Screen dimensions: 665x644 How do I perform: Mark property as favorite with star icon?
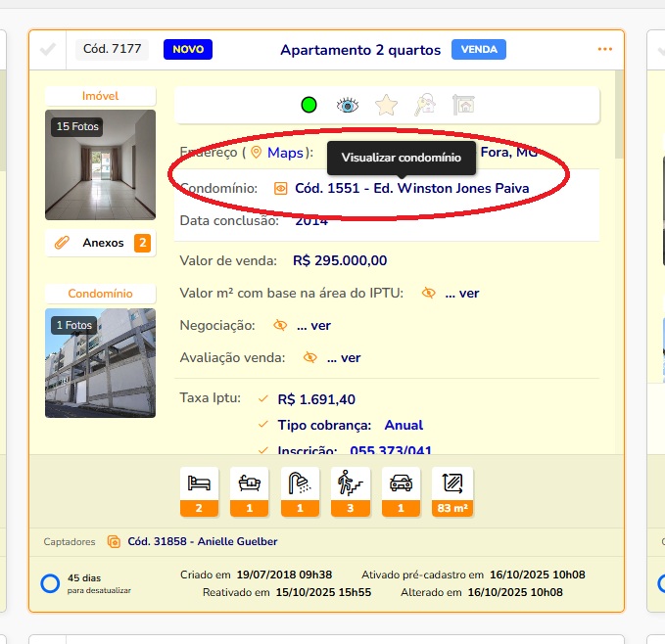tap(387, 105)
